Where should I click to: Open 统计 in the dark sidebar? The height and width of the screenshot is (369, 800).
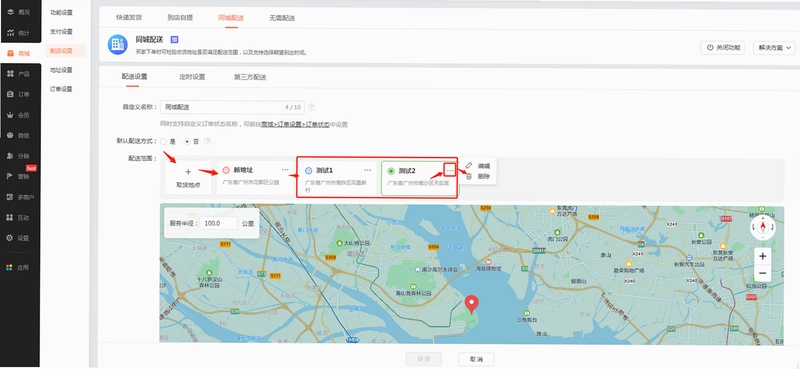tap(19, 33)
